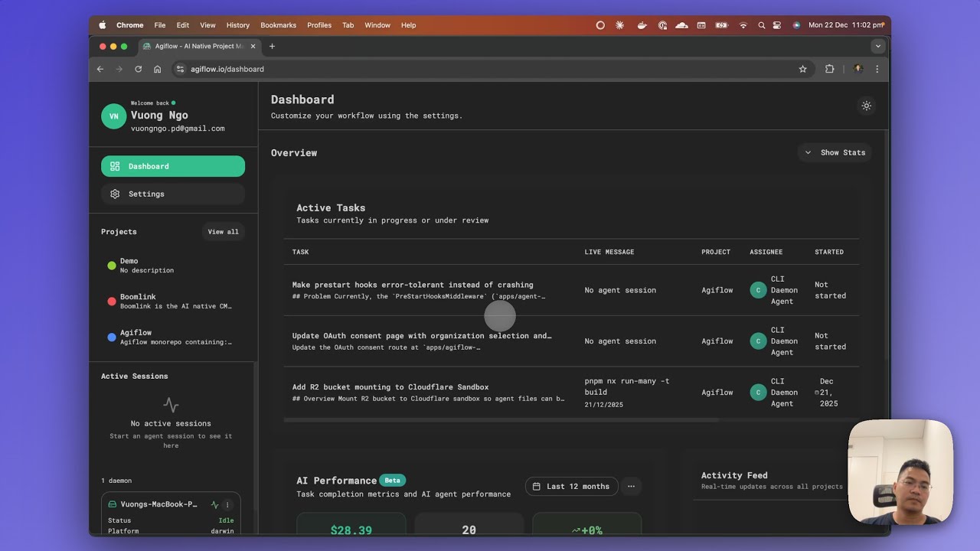Click the browser home icon
The width and height of the screenshot is (980, 551).
pos(158,69)
